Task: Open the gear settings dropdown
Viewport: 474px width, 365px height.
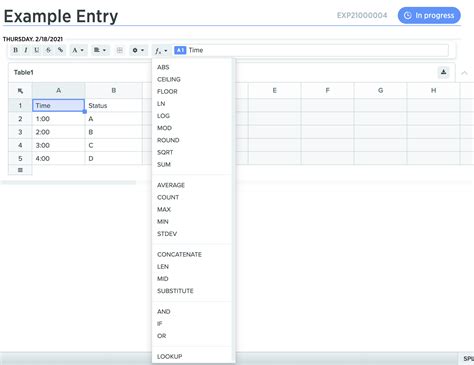Action: [x=138, y=50]
